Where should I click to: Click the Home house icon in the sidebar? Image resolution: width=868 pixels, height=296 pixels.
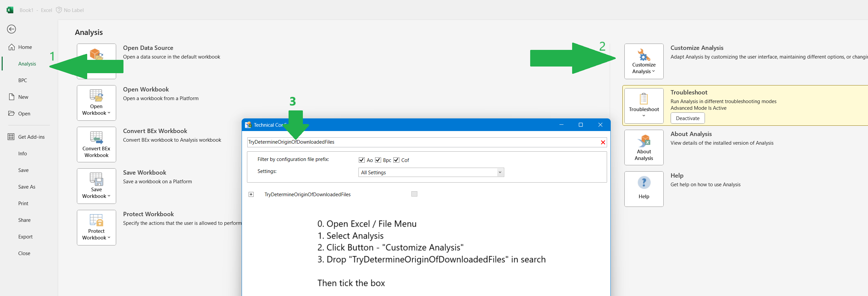[11, 47]
